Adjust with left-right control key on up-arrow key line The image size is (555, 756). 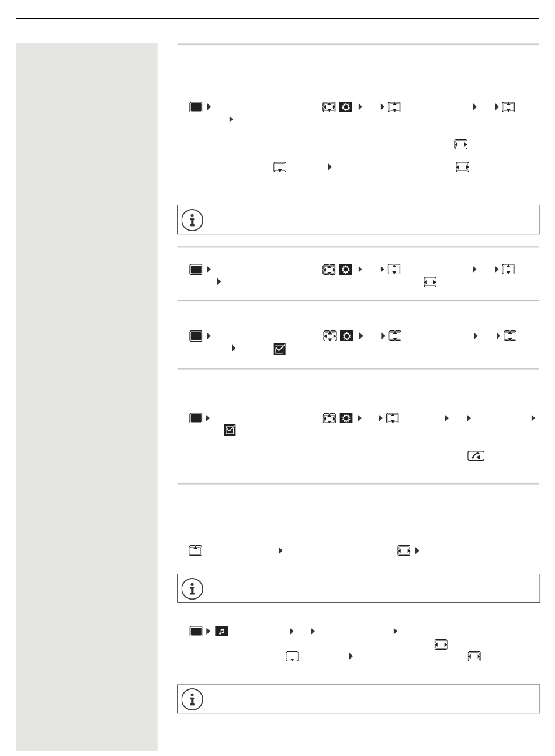pyautogui.click(x=404, y=550)
